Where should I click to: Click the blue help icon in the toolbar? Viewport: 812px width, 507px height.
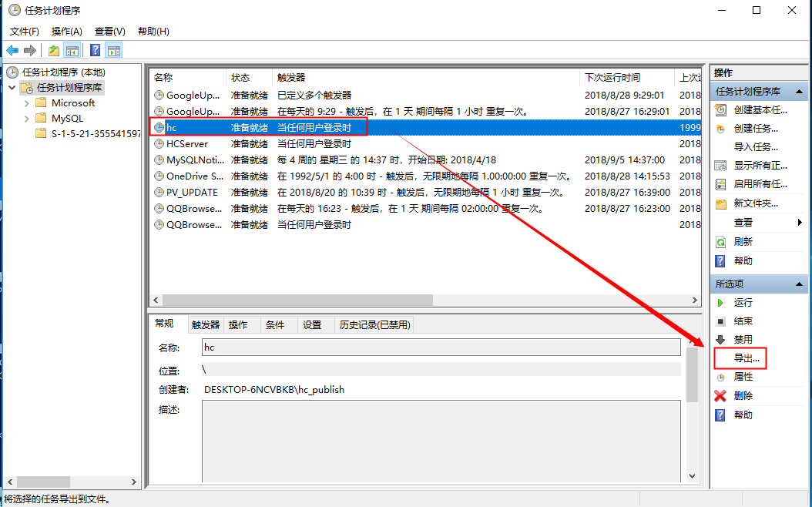(x=95, y=51)
